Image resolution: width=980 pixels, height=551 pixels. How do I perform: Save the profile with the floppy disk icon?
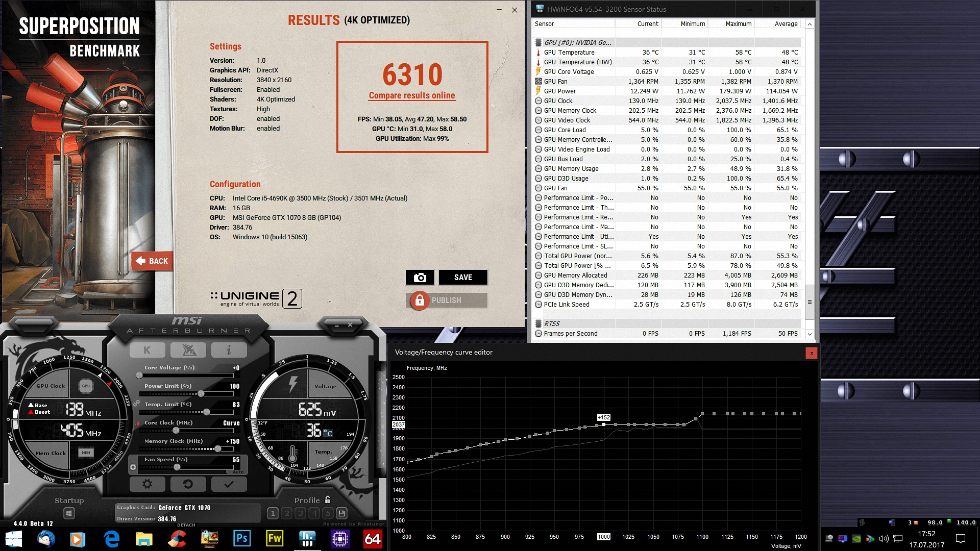pyautogui.click(x=342, y=513)
